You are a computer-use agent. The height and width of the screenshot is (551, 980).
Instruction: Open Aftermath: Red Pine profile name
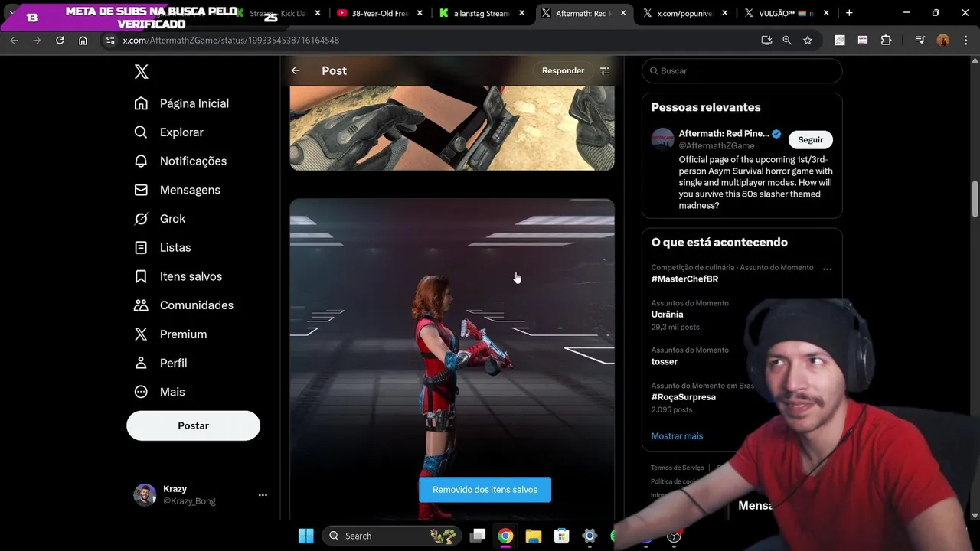pyautogui.click(x=724, y=134)
